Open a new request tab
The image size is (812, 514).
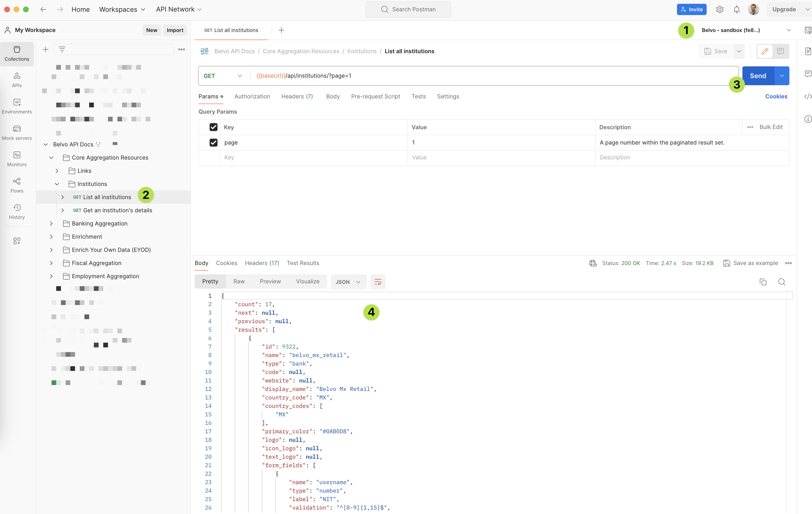tap(281, 30)
